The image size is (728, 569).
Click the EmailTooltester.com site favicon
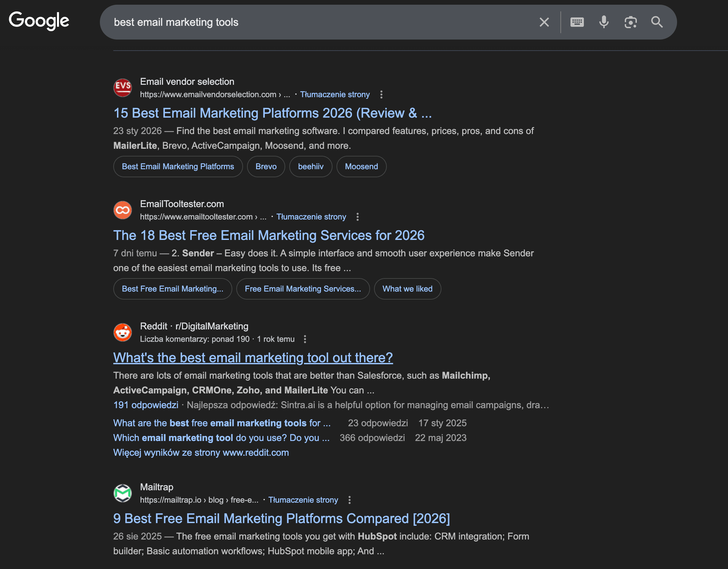[123, 210]
